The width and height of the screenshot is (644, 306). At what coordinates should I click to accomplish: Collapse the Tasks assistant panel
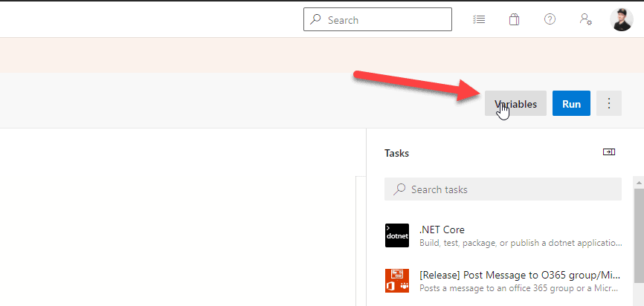[x=609, y=152]
